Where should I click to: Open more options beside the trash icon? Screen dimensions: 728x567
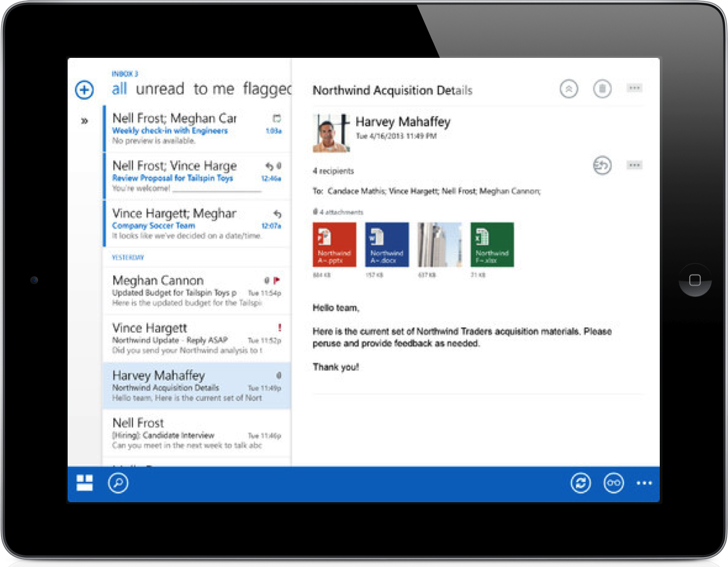[634, 88]
